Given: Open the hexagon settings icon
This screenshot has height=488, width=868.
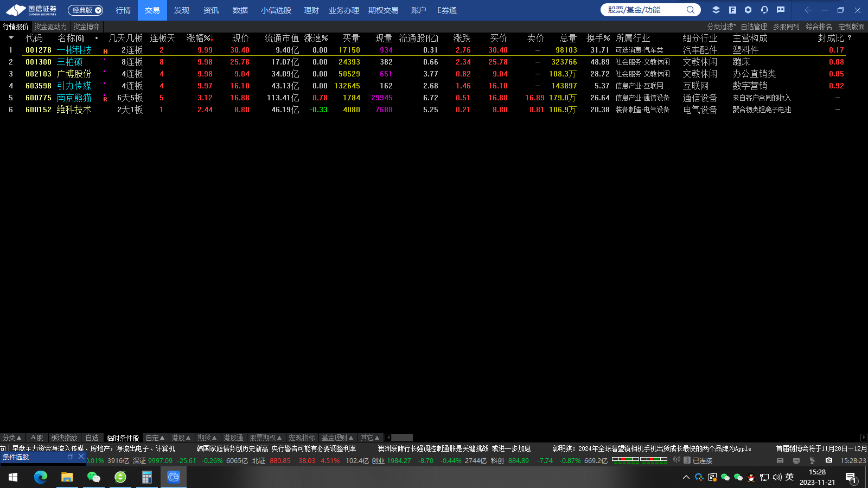Looking at the screenshot, I should click(748, 10).
